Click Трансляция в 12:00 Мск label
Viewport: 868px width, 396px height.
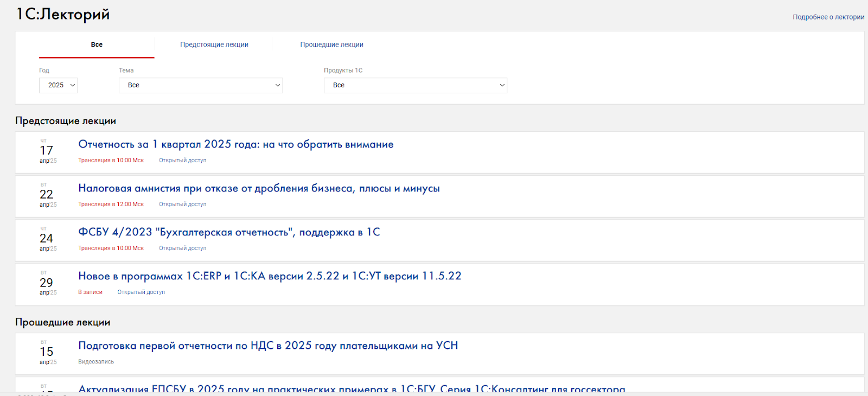111,205
